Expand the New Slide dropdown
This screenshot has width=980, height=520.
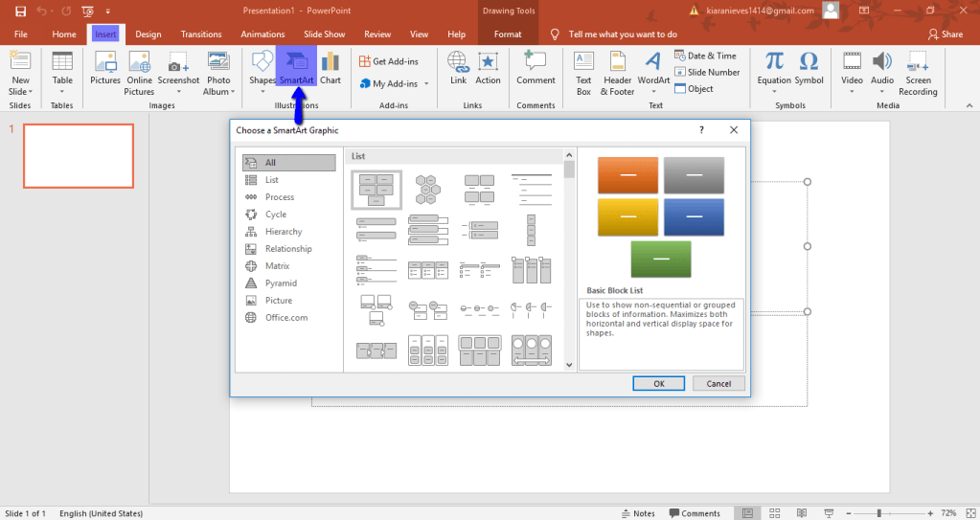(20, 91)
